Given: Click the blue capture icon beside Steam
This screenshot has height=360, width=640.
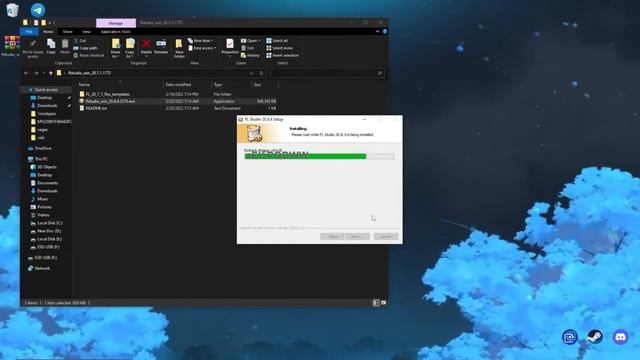Looking at the screenshot, I should [570, 337].
